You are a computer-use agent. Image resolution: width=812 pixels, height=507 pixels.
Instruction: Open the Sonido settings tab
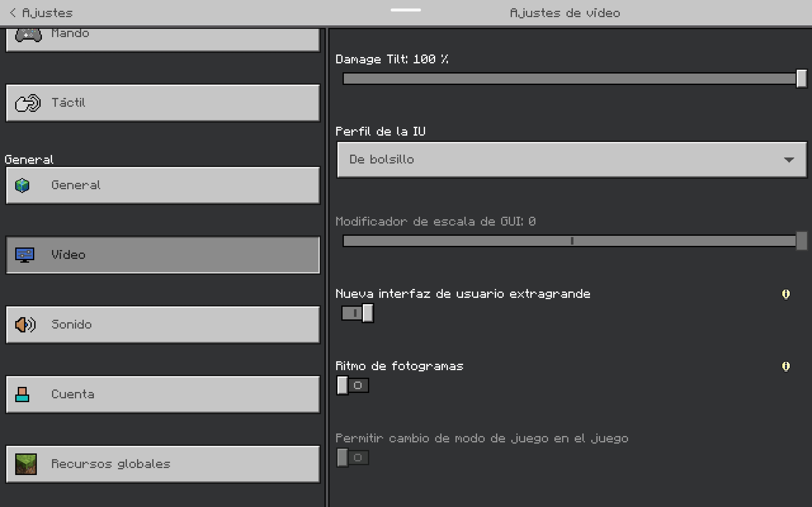pyautogui.click(x=163, y=324)
